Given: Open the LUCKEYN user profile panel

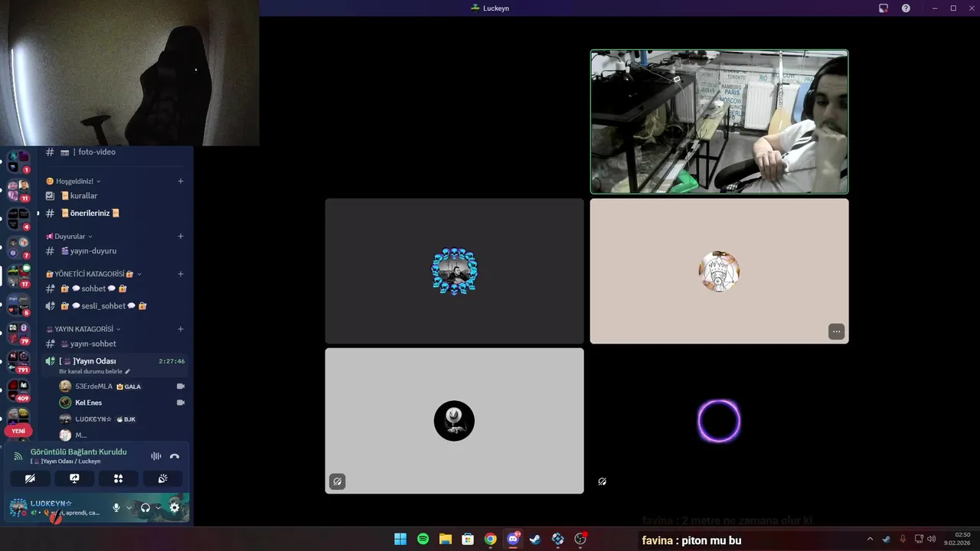Looking at the screenshot, I should (57, 507).
